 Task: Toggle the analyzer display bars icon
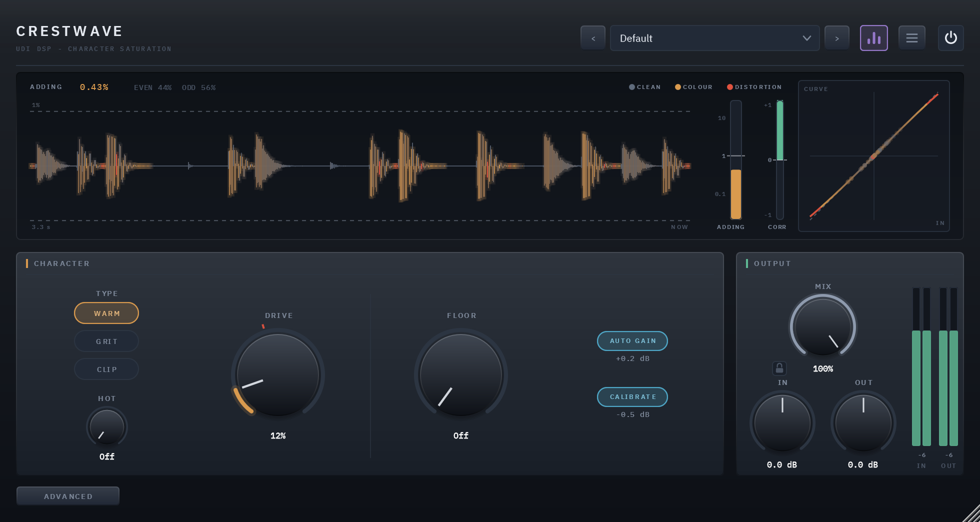coord(874,38)
